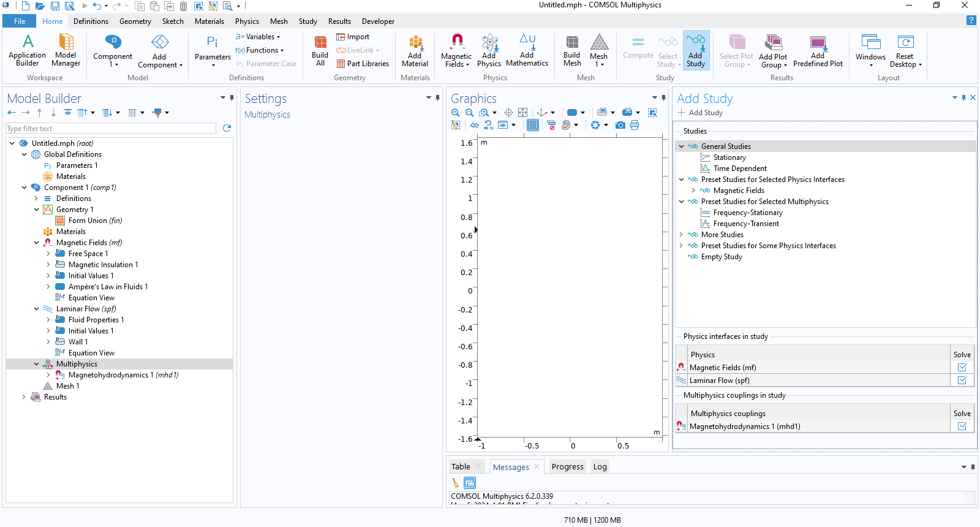The width and height of the screenshot is (980, 527).
Task: Open the Physics ribbon tab
Action: click(x=247, y=21)
